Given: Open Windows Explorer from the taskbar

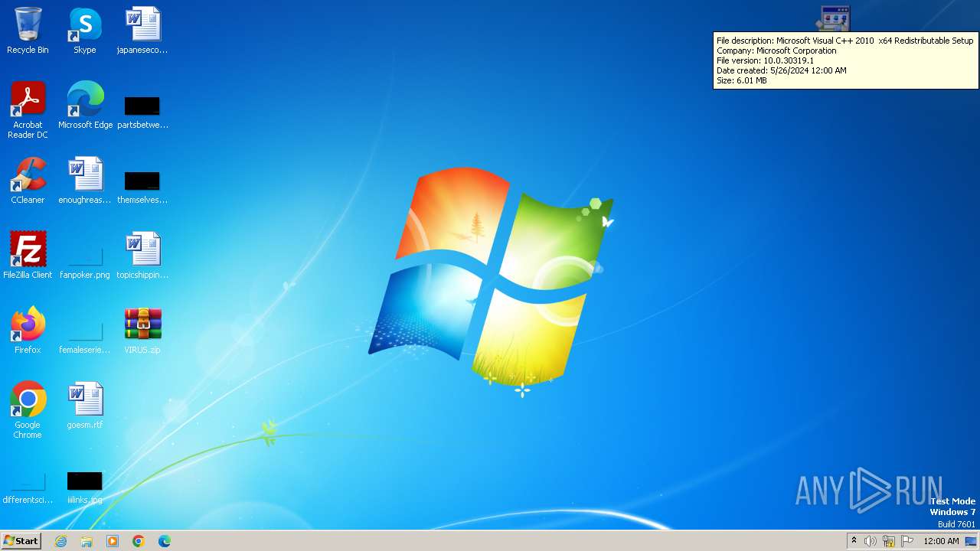Looking at the screenshot, I should point(87,541).
